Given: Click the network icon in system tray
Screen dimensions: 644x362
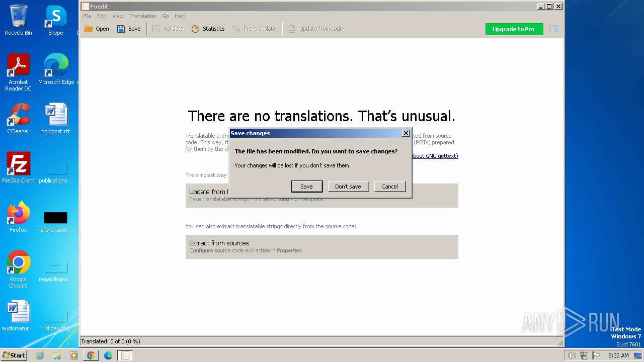Looking at the screenshot, I should point(584,355).
